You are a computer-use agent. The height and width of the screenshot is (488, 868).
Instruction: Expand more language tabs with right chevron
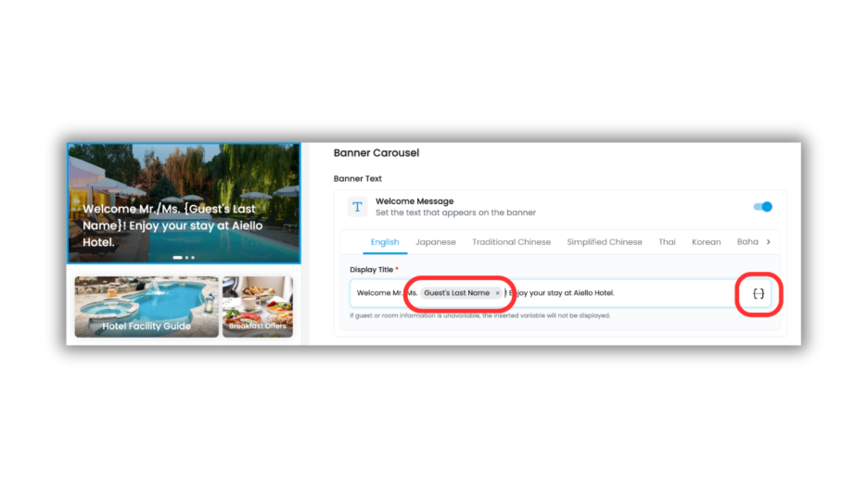769,241
